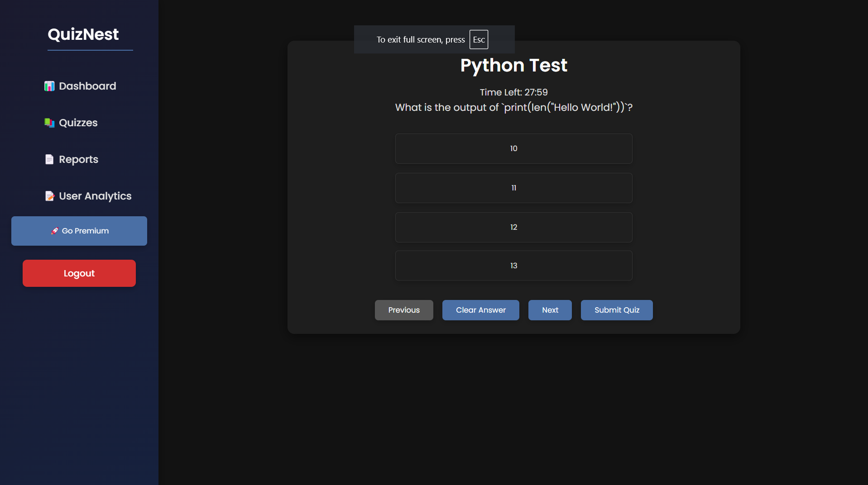Viewport: 868px width, 485px height.
Task: Submit the quiz
Action: tap(617, 310)
